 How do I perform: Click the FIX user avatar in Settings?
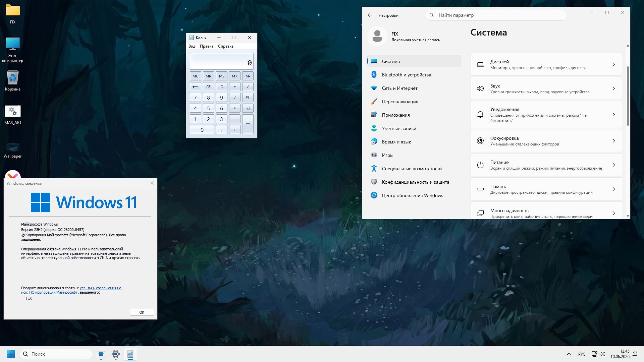tap(377, 36)
